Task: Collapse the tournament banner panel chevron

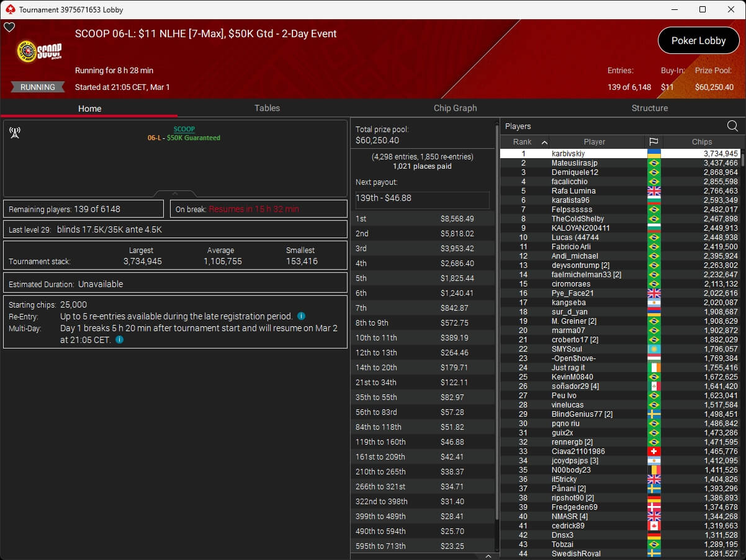Action: coord(175,193)
